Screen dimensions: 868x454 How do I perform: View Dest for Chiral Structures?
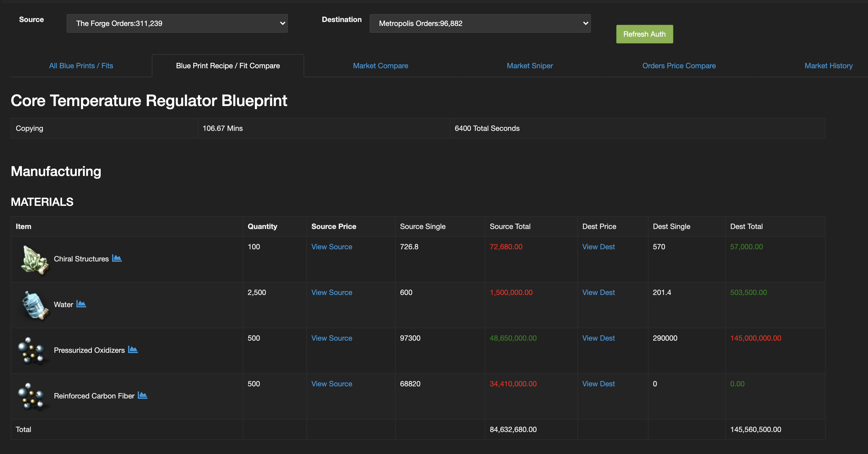(x=599, y=247)
